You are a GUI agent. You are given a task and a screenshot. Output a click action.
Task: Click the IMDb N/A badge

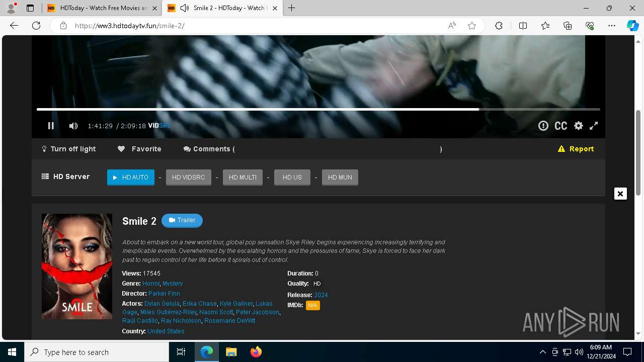[312, 305]
